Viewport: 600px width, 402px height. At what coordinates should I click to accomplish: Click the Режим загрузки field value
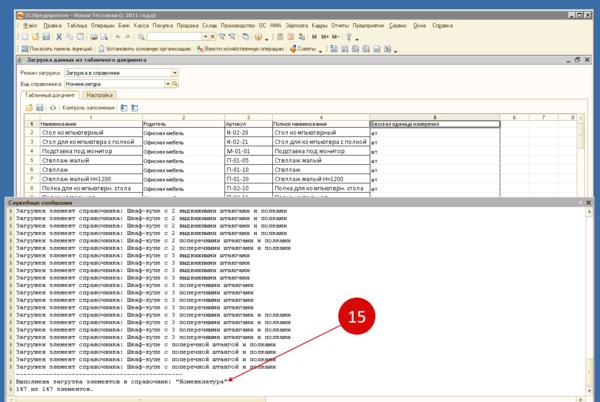click(x=117, y=73)
